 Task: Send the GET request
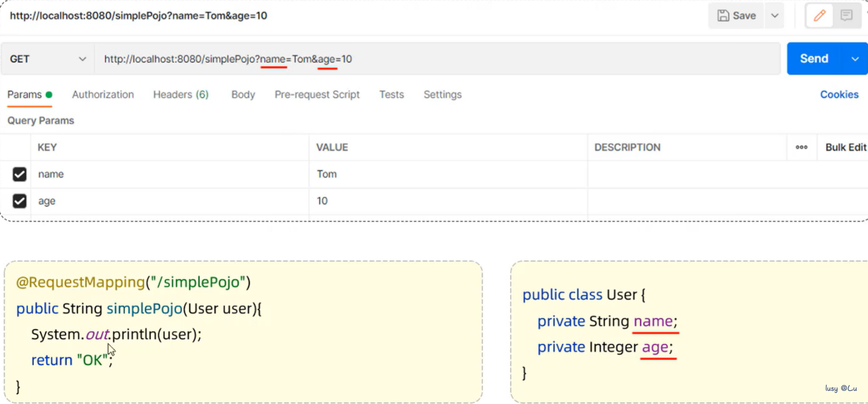coord(813,59)
